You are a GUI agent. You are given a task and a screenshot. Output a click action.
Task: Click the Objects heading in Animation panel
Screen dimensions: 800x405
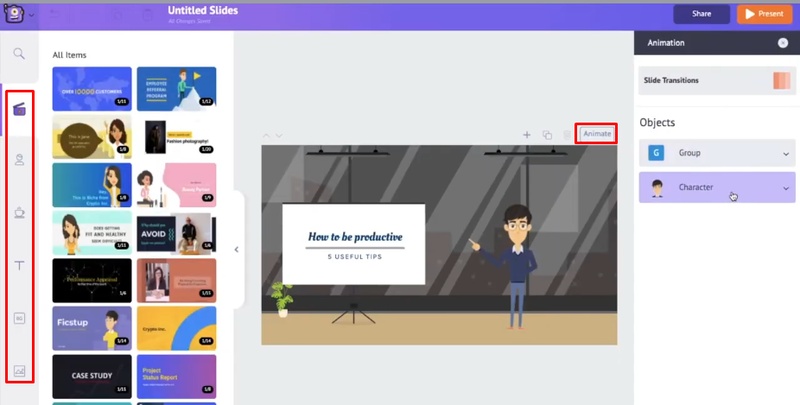(657, 122)
